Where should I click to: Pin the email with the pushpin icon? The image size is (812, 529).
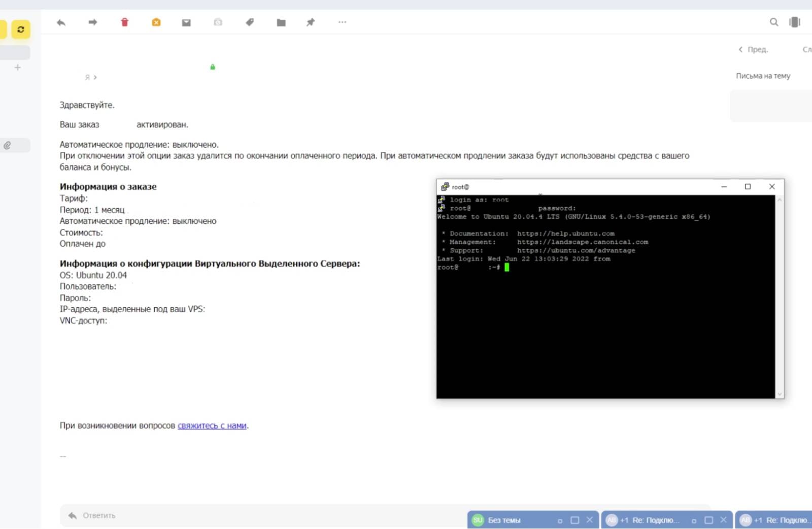tap(311, 22)
